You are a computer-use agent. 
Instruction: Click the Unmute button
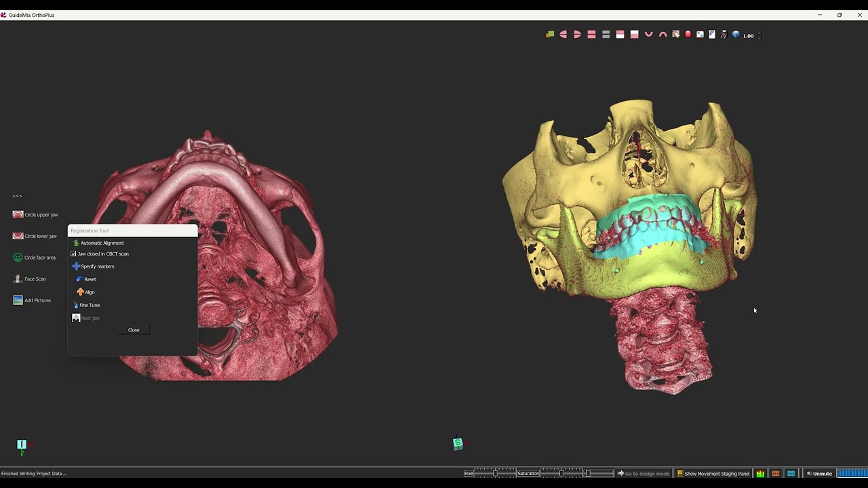(818, 473)
